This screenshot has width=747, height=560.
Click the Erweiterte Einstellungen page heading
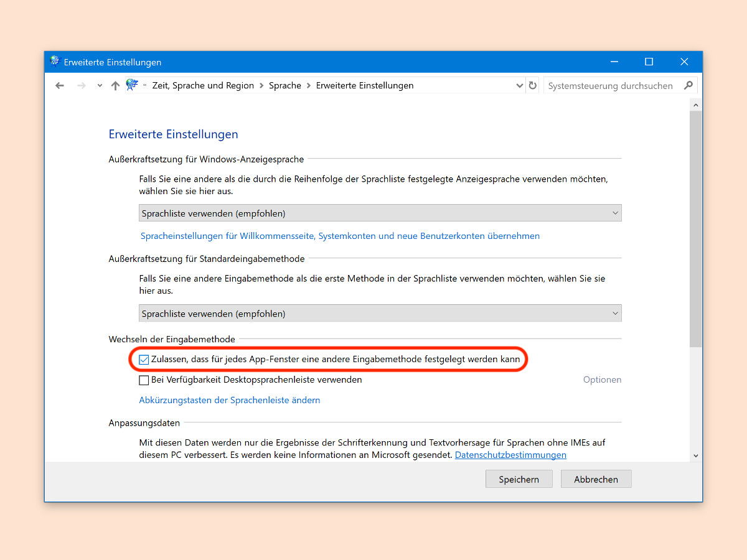(173, 134)
